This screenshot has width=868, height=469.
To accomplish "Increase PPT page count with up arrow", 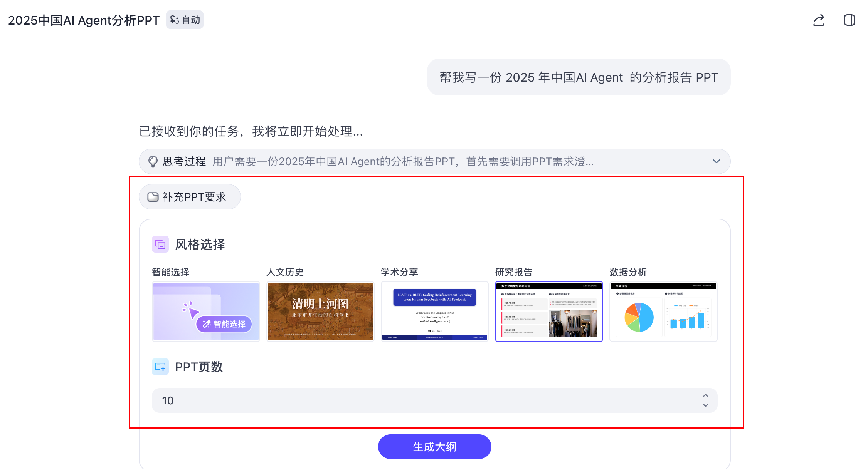I will (x=705, y=395).
